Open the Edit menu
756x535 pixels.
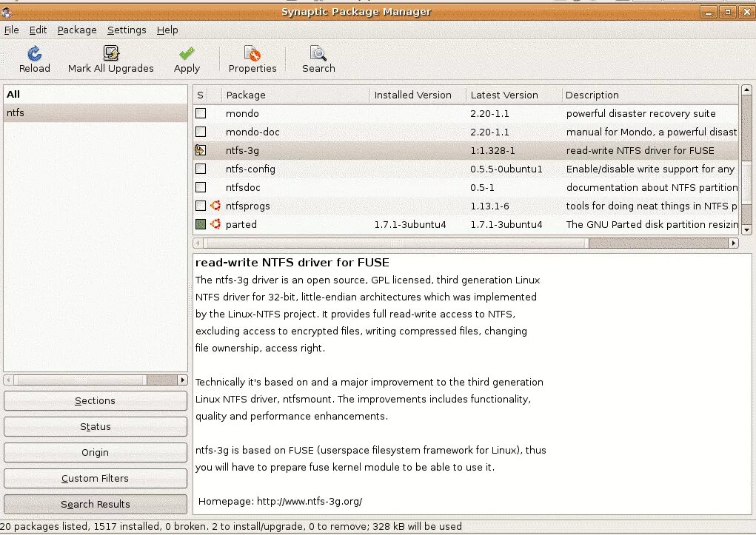pyautogui.click(x=38, y=30)
